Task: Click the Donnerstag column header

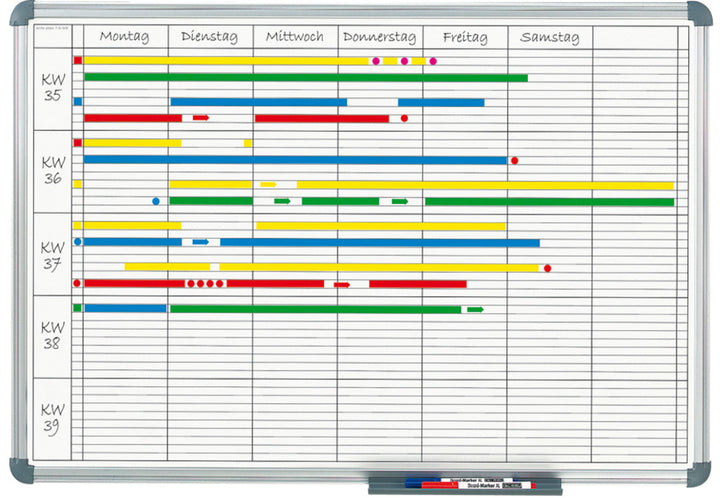Action: (x=379, y=37)
